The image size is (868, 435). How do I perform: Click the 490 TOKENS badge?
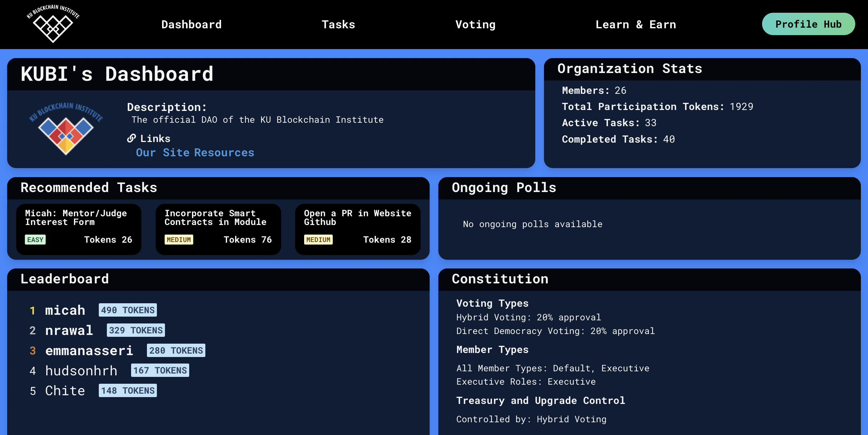[x=128, y=310]
